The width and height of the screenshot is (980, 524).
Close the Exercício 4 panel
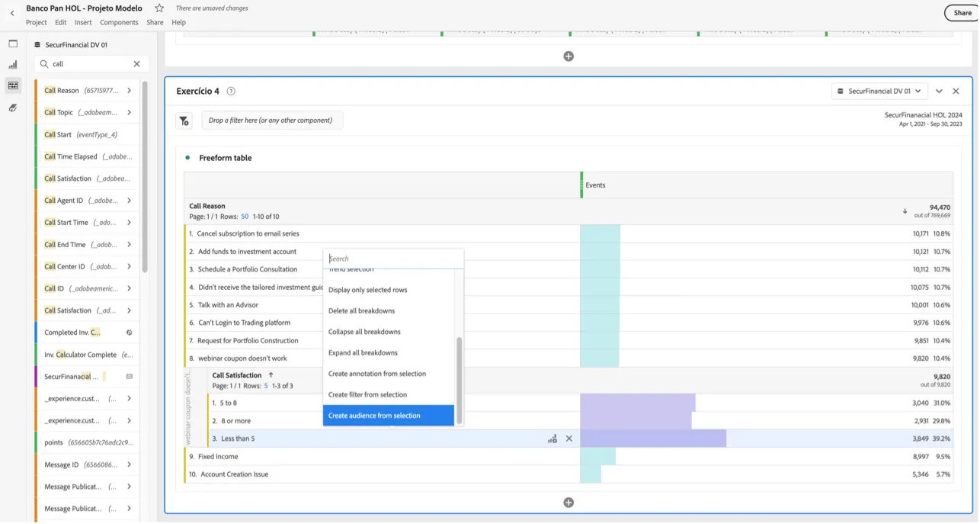coord(956,92)
